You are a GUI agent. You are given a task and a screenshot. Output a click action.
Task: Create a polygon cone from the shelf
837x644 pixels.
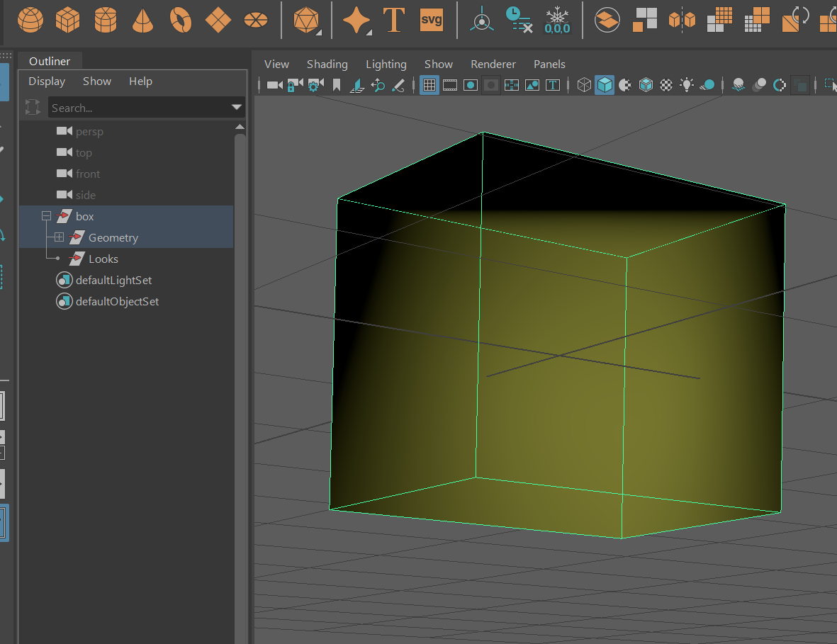coord(142,20)
